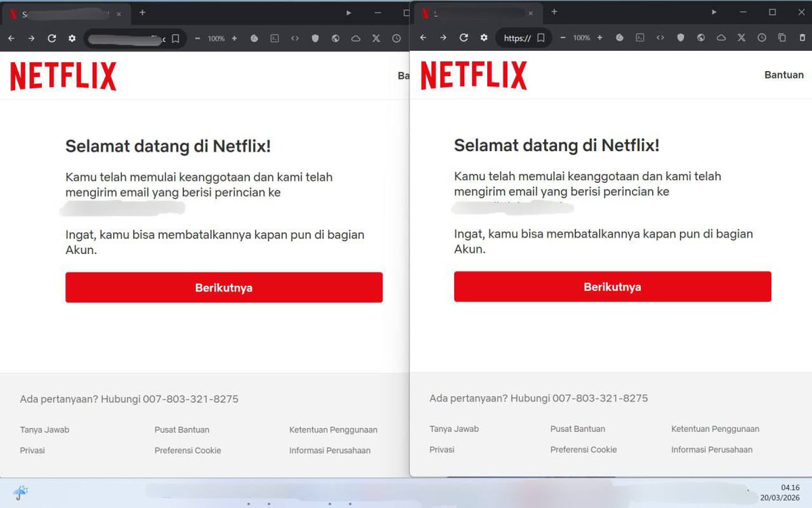This screenshot has width=812, height=508.
Task: Click the clock history icon in right window
Action: (x=762, y=38)
